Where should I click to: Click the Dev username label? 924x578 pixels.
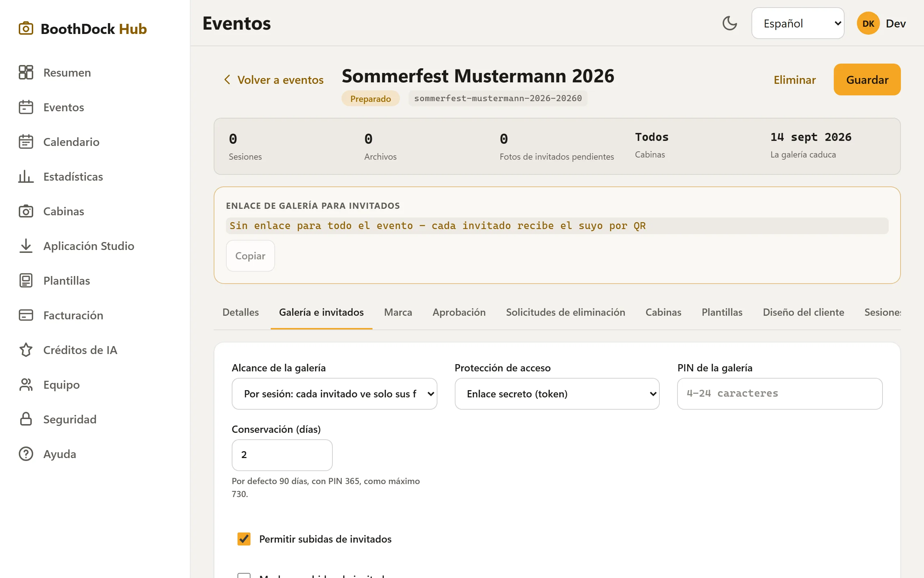895,23
